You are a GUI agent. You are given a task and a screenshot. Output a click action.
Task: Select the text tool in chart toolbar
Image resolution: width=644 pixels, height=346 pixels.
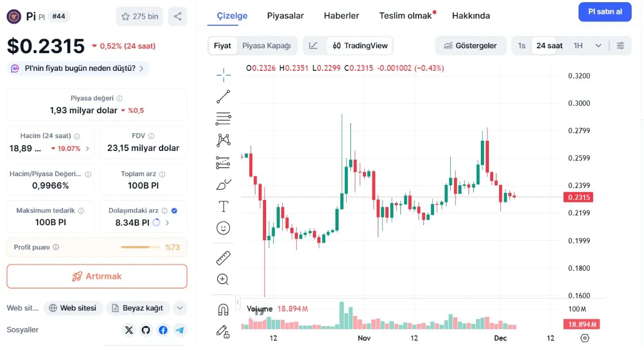(x=223, y=206)
